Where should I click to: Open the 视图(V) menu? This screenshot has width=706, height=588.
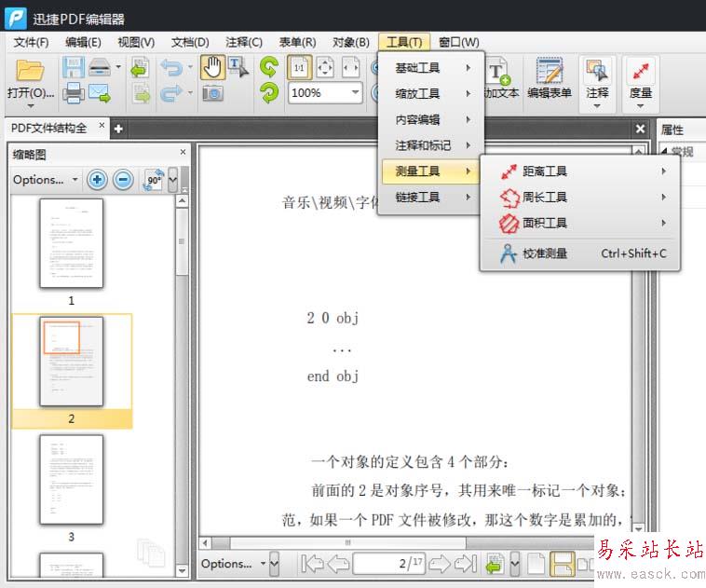(136, 43)
